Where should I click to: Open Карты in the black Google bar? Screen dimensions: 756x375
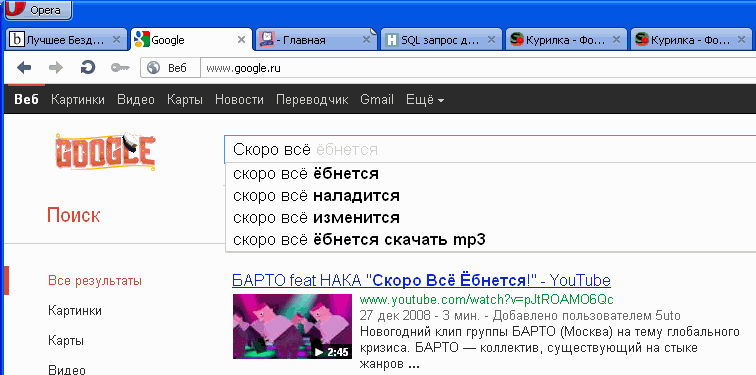[x=185, y=100]
